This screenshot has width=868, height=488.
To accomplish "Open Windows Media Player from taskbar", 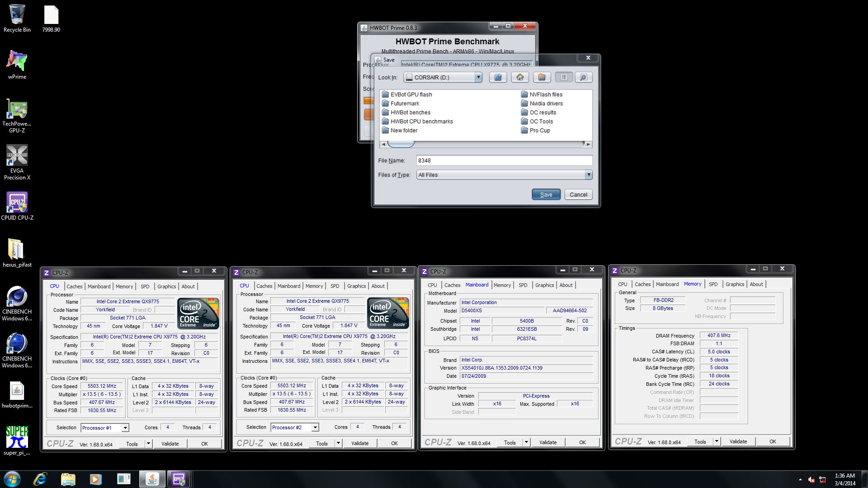I will (x=95, y=479).
